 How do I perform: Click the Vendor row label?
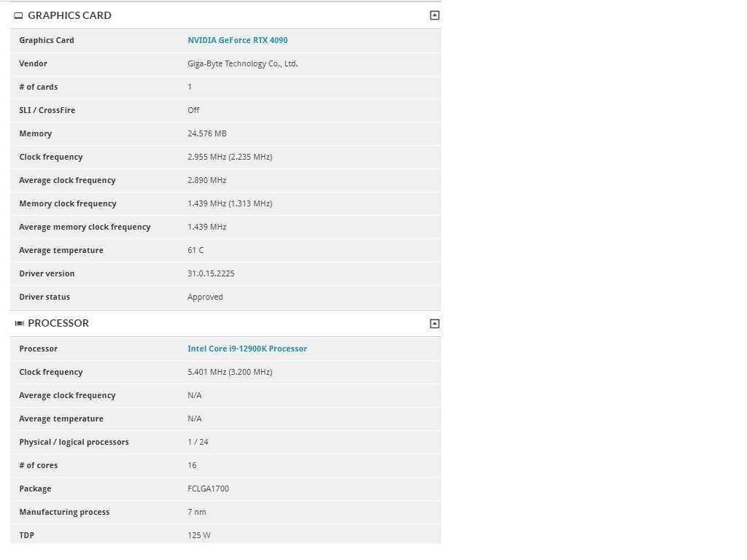(34, 64)
